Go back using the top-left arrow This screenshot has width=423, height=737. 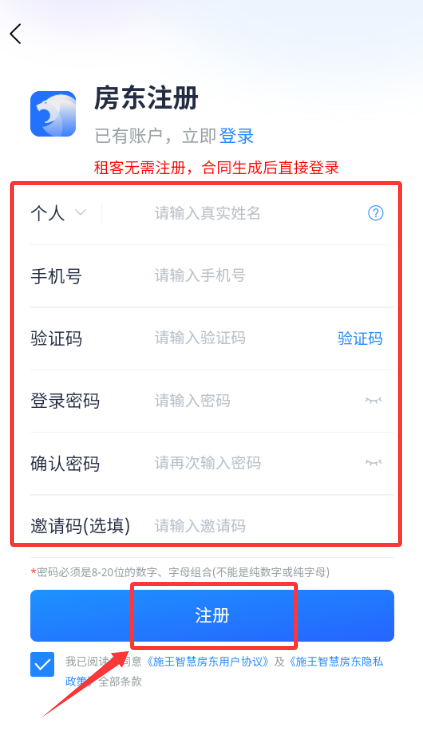pyautogui.click(x=16, y=34)
